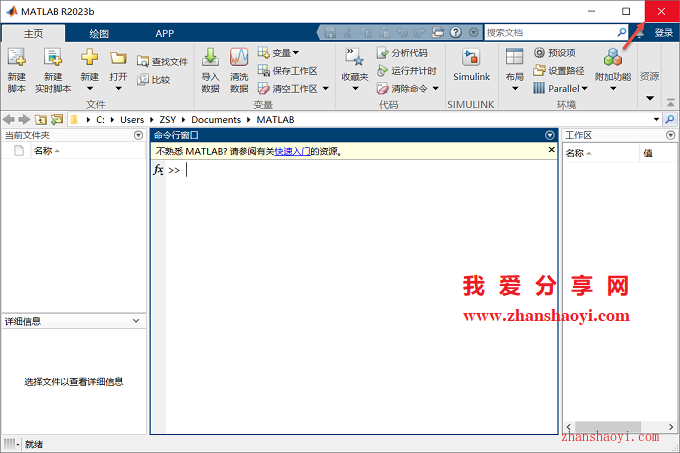Click the Paste icon in quick access bar
This screenshot has height=453, width=680.
pos(384,33)
